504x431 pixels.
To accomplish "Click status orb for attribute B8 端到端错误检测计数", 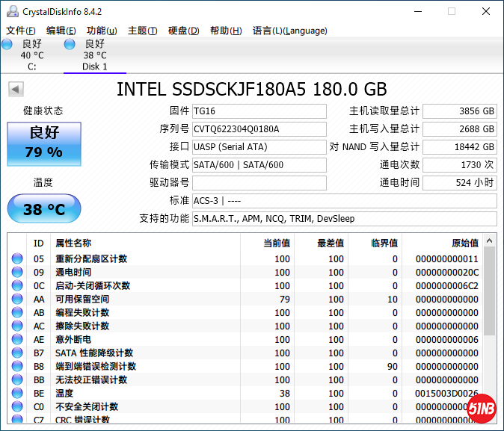I will [x=17, y=367].
